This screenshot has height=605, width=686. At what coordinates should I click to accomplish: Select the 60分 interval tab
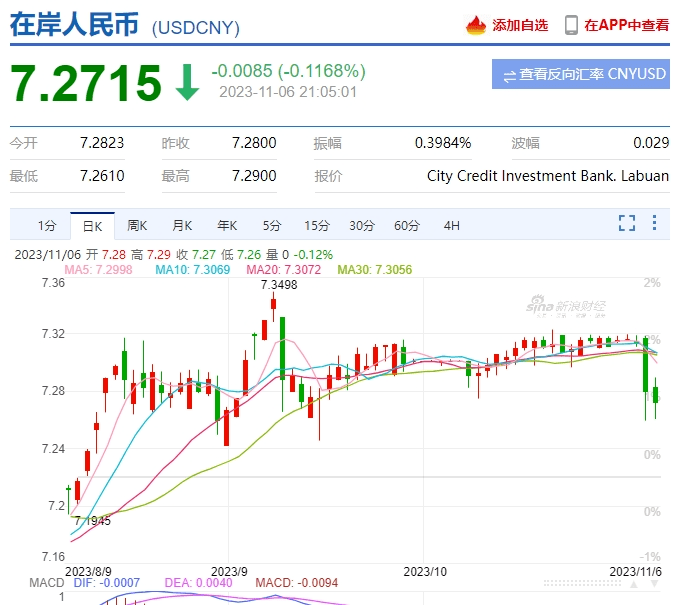click(407, 225)
